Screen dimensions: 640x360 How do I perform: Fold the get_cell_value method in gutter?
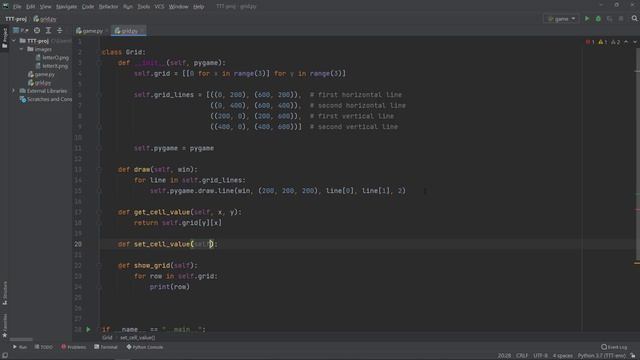[x=99, y=212]
